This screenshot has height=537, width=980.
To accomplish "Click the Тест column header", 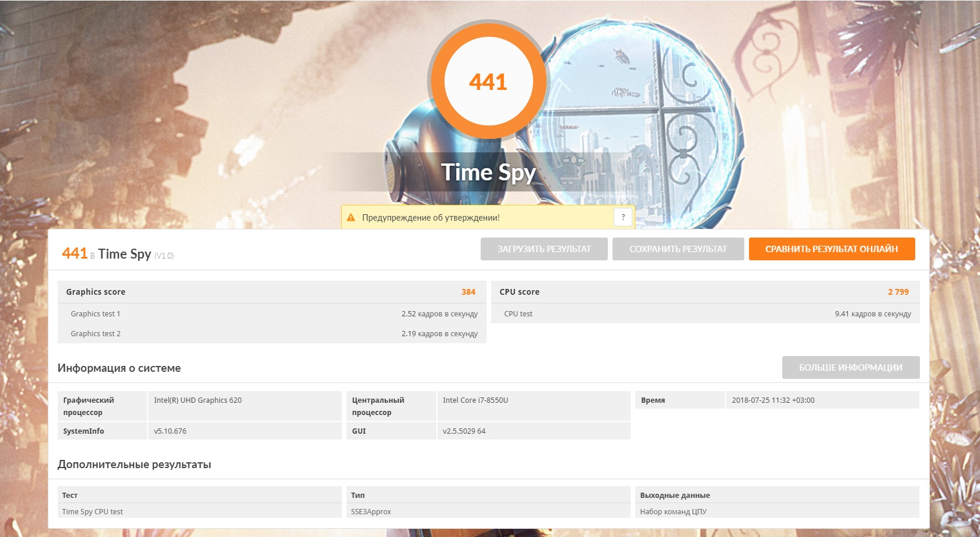I will (69, 495).
